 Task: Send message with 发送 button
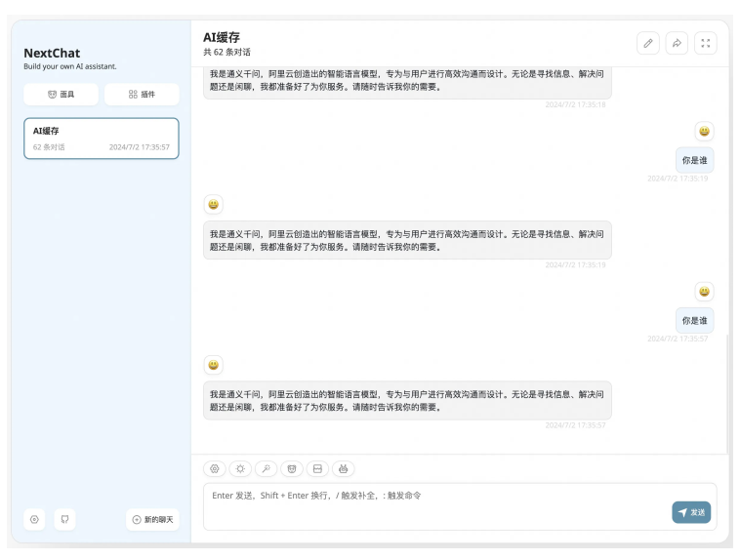point(691,512)
